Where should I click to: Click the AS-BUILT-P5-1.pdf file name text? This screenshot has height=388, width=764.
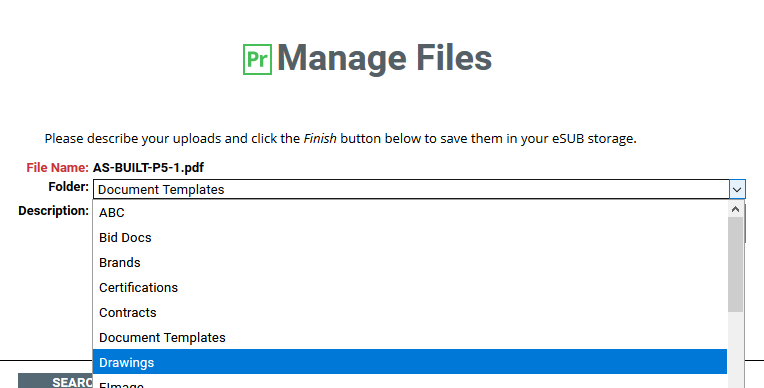pos(148,167)
